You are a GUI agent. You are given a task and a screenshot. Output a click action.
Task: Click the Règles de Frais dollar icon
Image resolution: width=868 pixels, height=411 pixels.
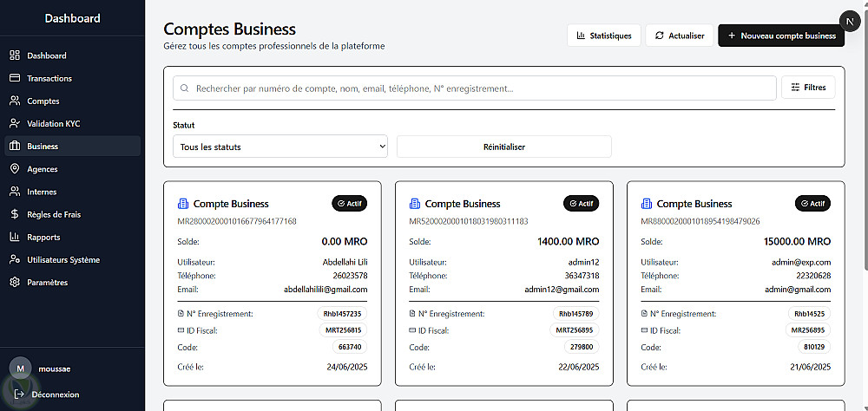15,214
